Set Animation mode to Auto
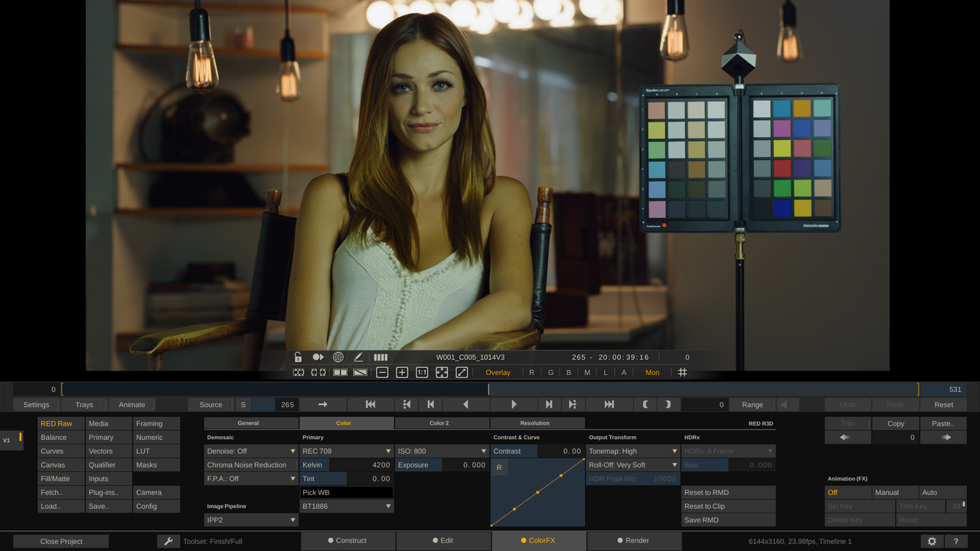Screen dimensions: 980x551 click(x=943, y=493)
